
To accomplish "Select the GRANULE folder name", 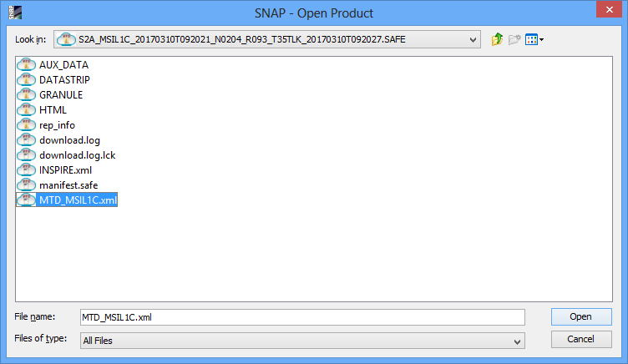I will tap(61, 95).
